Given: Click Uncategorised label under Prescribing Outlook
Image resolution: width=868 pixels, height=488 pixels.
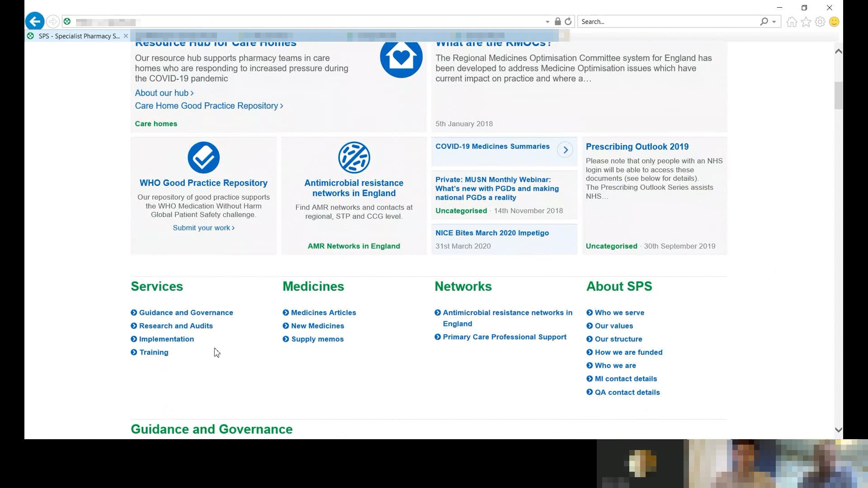Looking at the screenshot, I should coord(611,246).
